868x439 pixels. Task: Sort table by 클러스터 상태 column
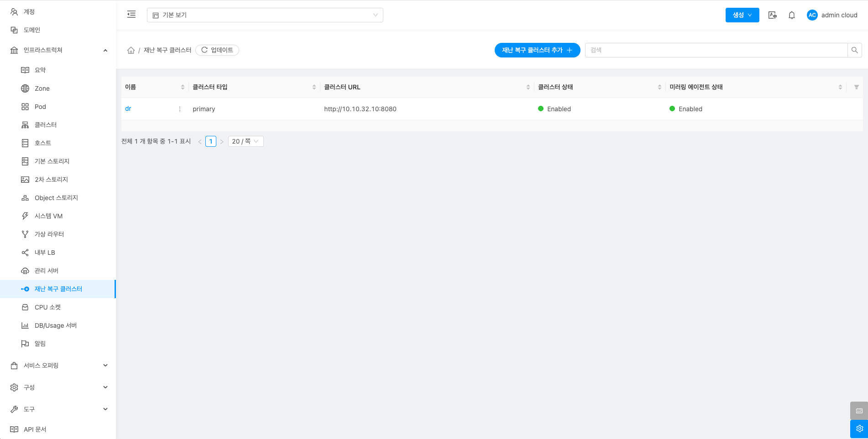click(659, 87)
